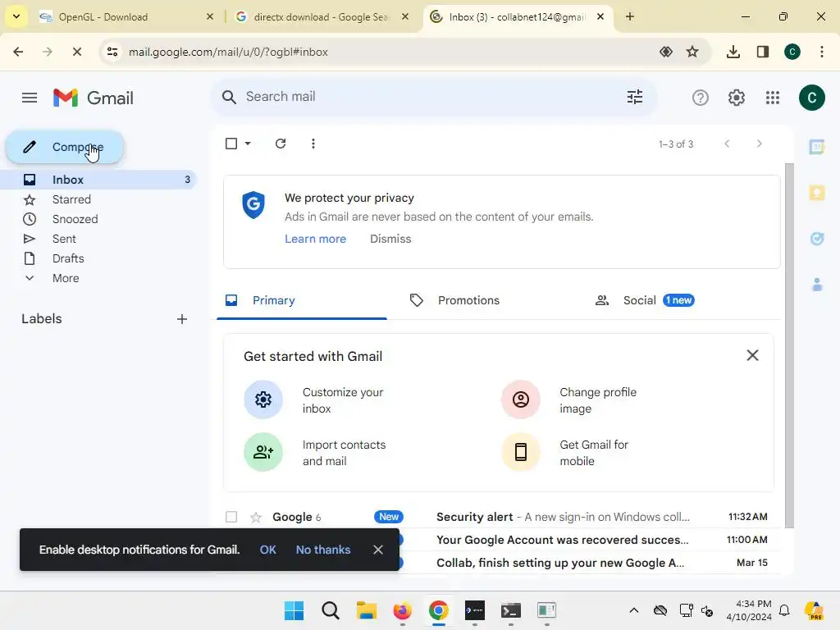Image resolution: width=840 pixels, height=630 pixels.
Task: Open Google Account avatar in Gmail
Action: click(811, 98)
